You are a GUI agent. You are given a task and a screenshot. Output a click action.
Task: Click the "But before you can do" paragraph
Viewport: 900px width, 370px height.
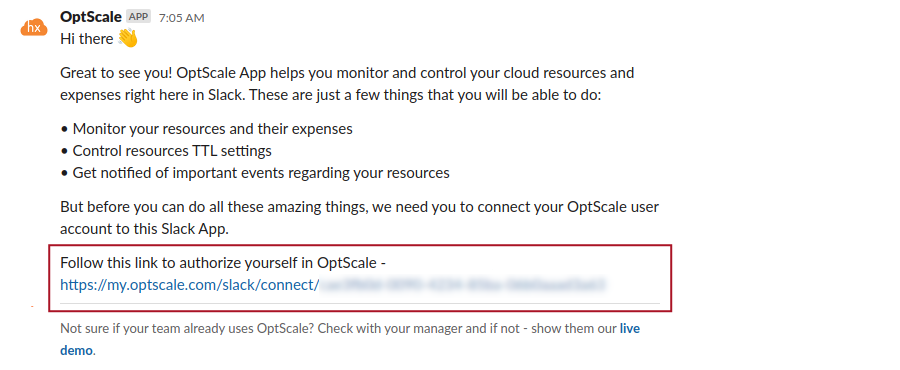(359, 217)
